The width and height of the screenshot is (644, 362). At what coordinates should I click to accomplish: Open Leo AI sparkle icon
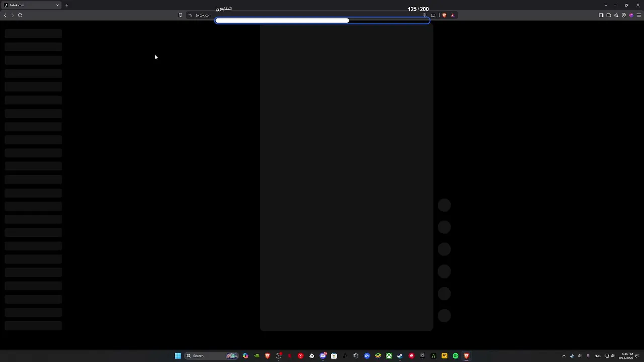point(616,15)
